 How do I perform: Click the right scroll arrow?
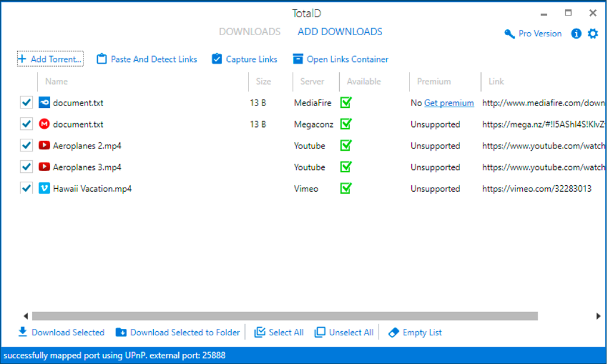click(x=598, y=316)
